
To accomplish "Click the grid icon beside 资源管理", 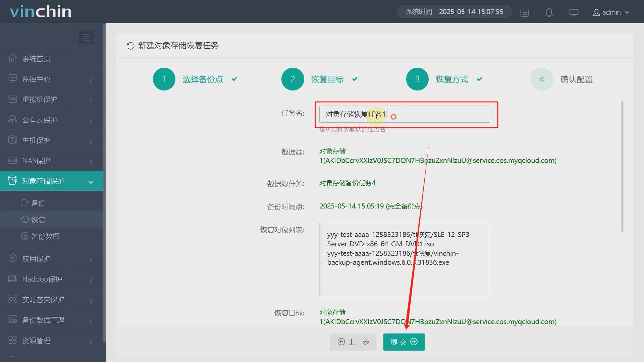I will (12, 340).
